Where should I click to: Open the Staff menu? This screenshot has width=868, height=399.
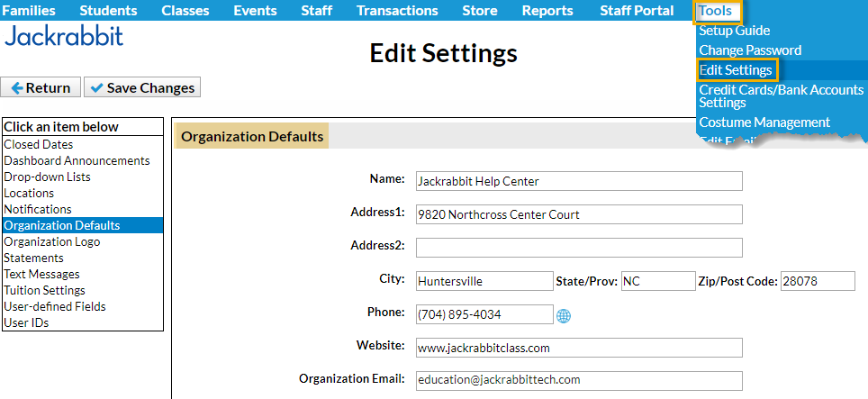pyautogui.click(x=317, y=11)
